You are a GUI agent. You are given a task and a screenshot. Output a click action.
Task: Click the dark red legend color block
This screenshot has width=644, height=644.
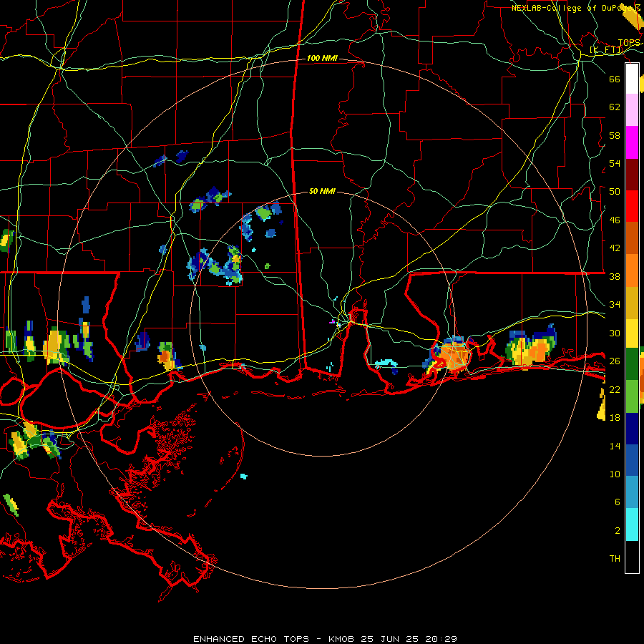pos(632,174)
